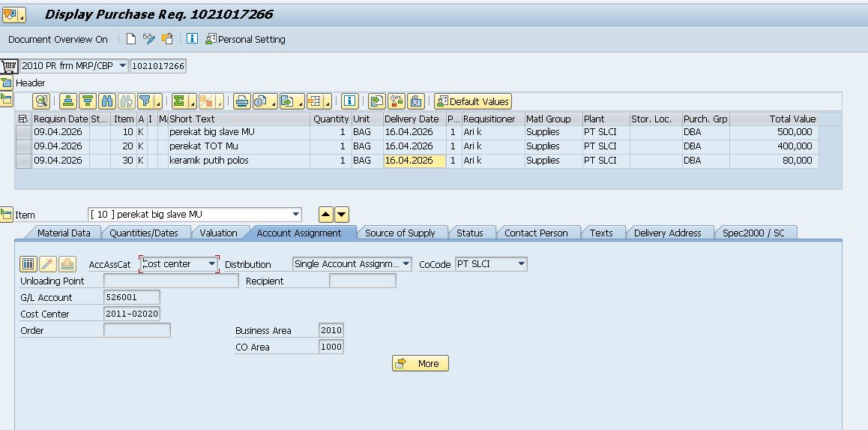
Task: Click the Details magnifier icon in grid toolbar
Action: (41, 101)
